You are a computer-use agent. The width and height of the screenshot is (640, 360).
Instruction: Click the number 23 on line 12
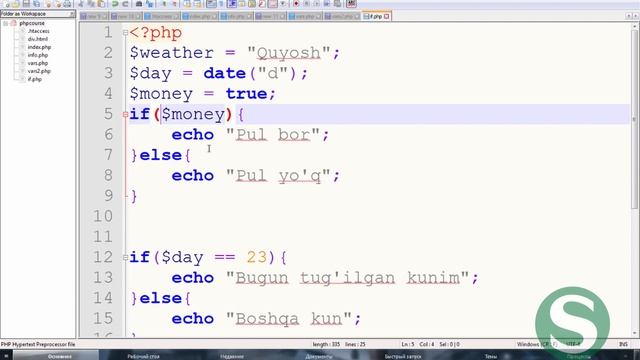pyautogui.click(x=257, y=258)
